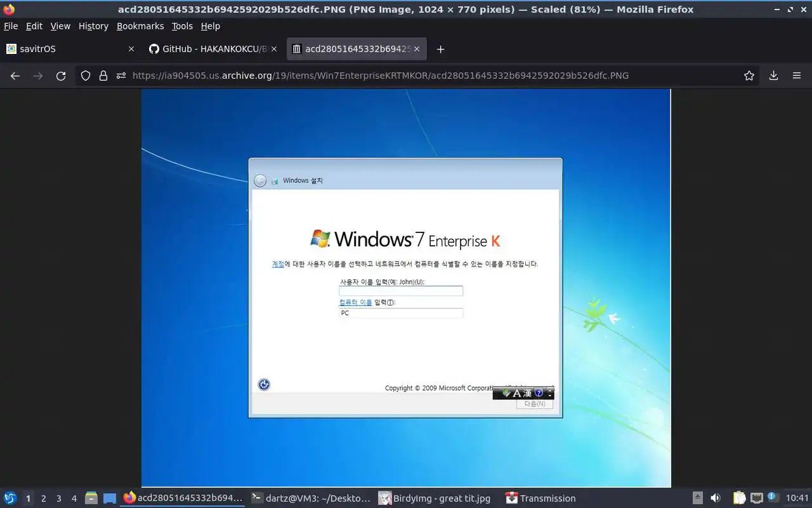Click the 10:41 panel clock
Viewport: 812px width, 508px height.
pyautogui.click(x=797, y=498)
